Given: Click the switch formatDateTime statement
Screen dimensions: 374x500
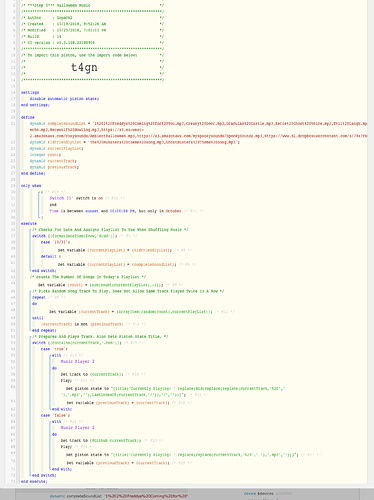Looking at the screenshot, I should (x=75, y=236).
